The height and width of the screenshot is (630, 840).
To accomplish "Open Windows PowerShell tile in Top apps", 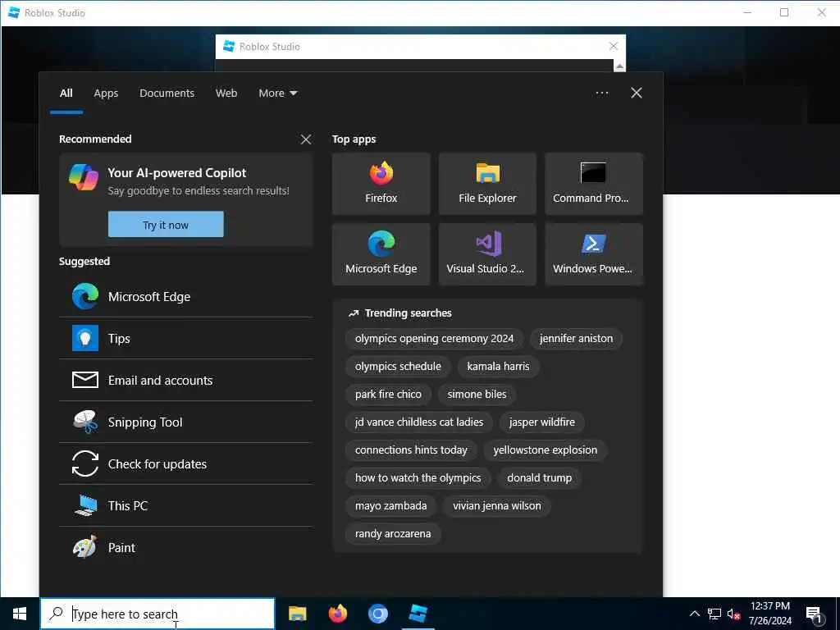I will tap(594, 254).
